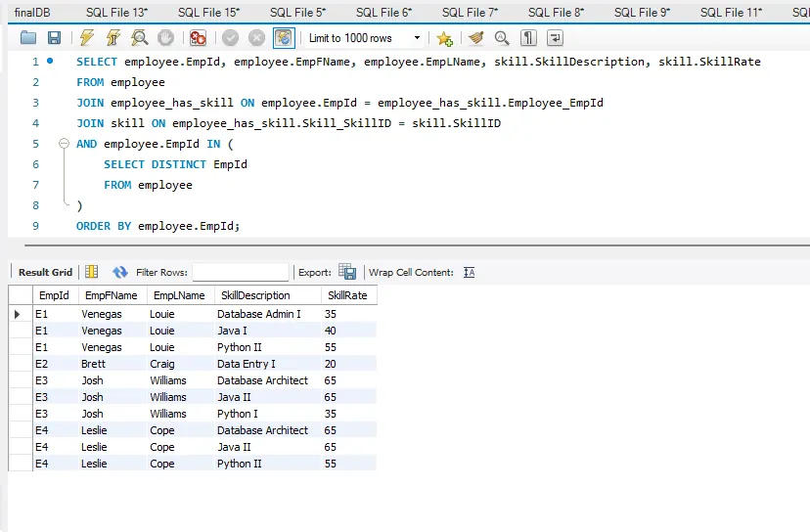Beautify the query with the broom icon
The image size is (810, 532).
click(x=476, y=38)
